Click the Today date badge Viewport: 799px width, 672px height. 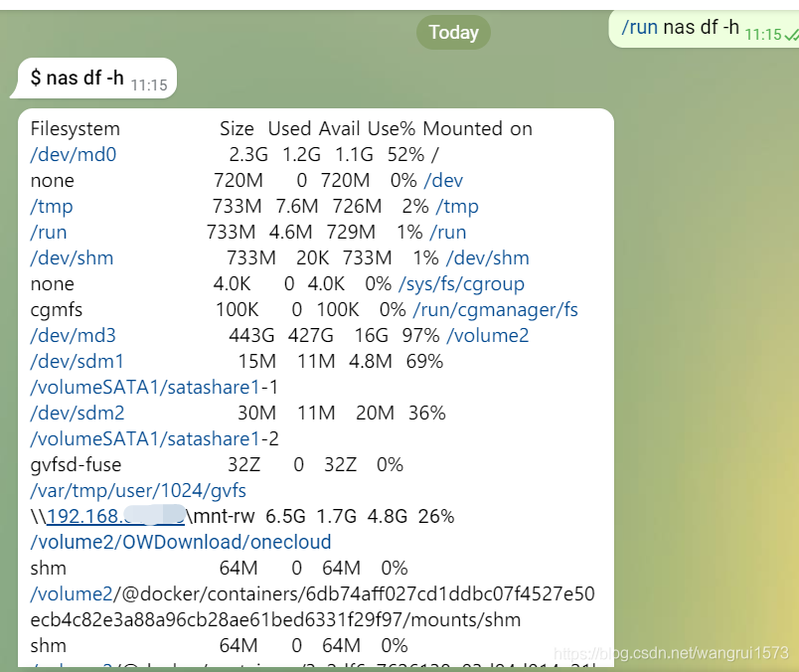coord(453,32)
